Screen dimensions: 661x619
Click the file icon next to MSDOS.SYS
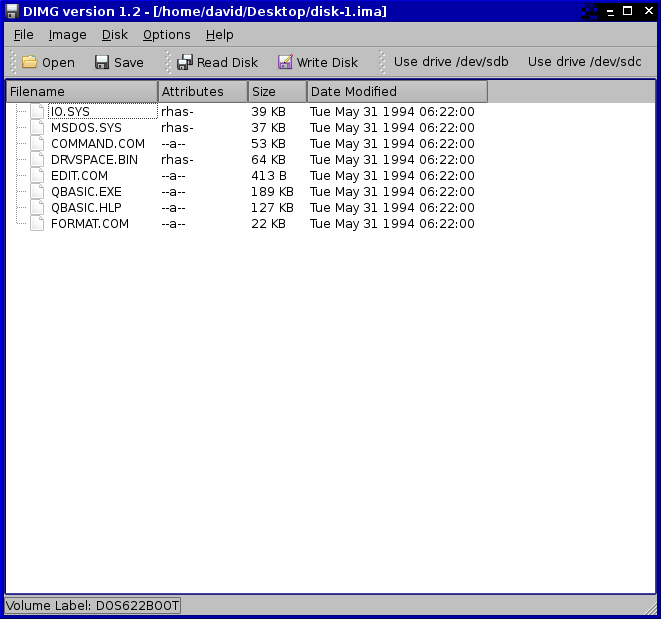click(x=37, y=127)
